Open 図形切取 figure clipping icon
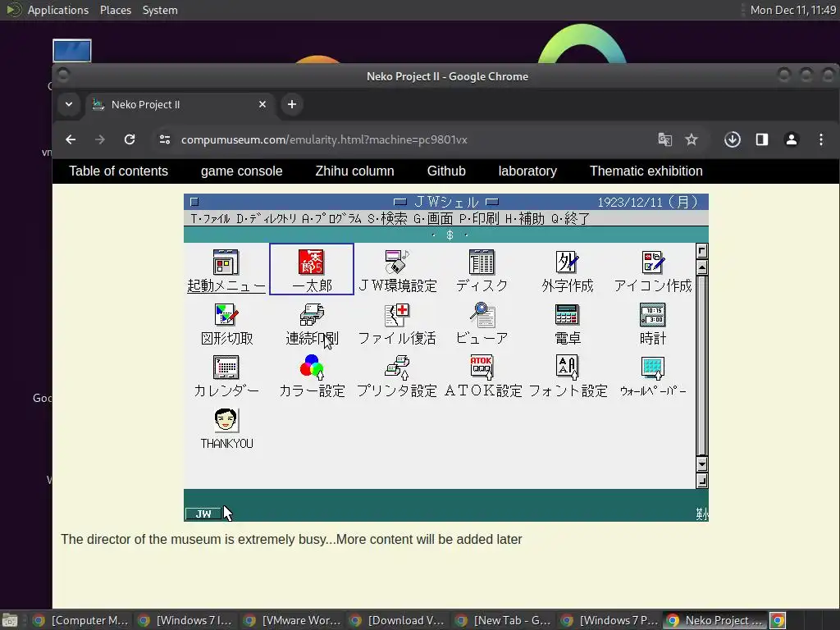Viewport: 840px width, 630px height. tap(226, 323)
